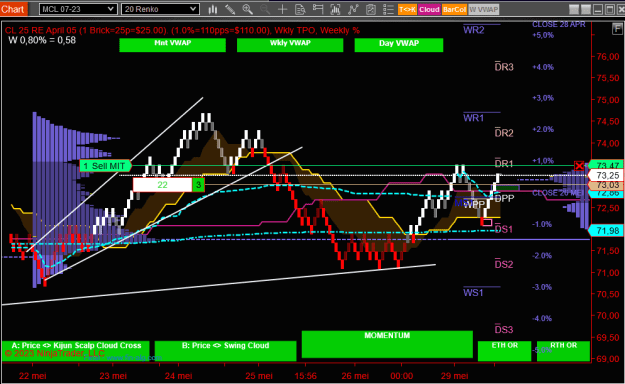Toggle the Chart Trader icon
Viewport: 625px width, 384px height.
318,9
